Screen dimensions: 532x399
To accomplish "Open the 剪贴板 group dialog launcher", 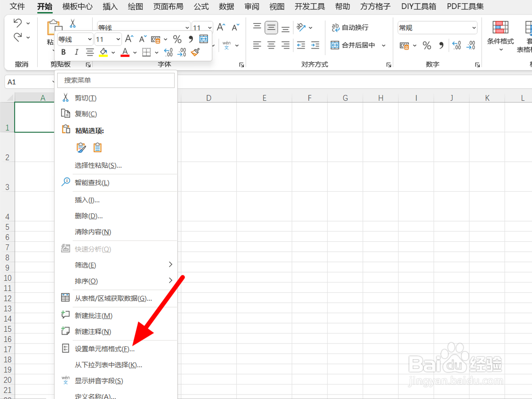I will [x=88, y=65].
